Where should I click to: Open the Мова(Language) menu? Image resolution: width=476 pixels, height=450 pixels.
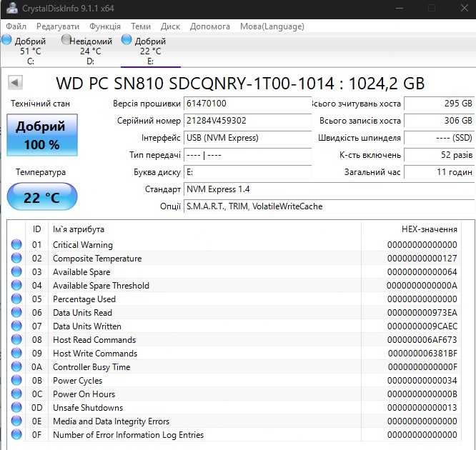click(272, 26)
